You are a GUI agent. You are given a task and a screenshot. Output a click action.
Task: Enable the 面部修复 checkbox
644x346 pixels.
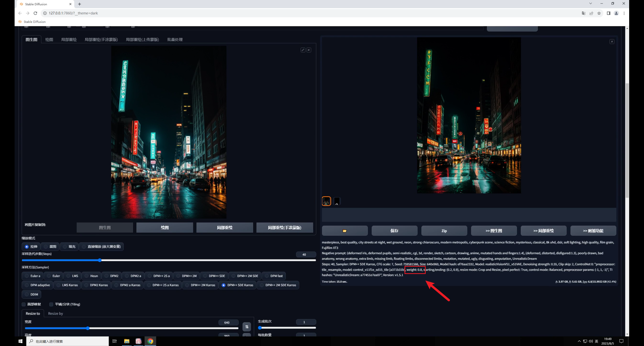[x=24, y=304]
